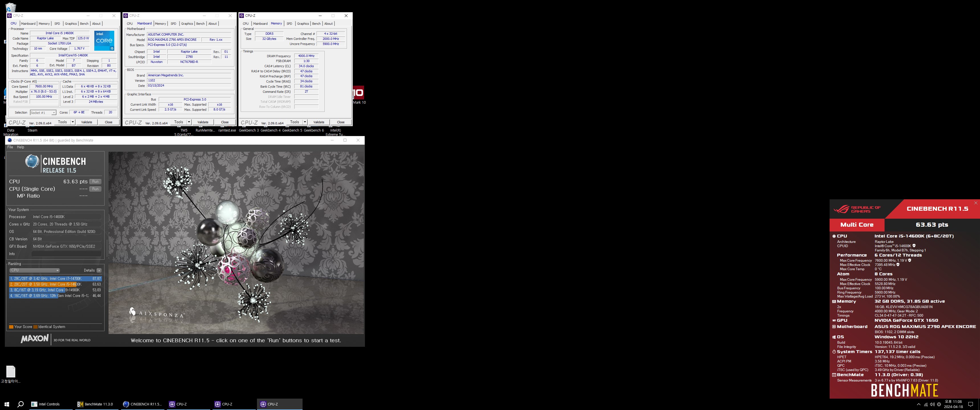Click the orange Your Score legend swatch
The height and width of the screenshot is (410, 980).
point(11,327)
